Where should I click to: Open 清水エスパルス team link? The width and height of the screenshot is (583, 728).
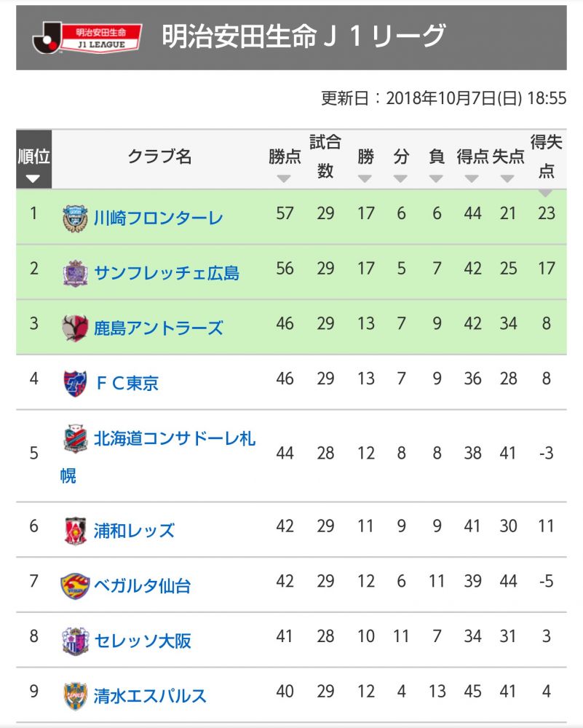[x=150, y=695]
